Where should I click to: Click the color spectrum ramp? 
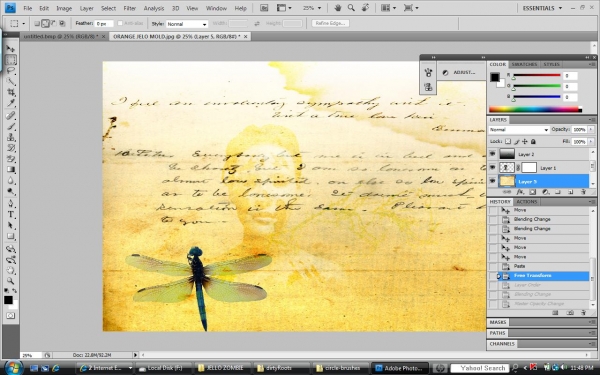(535, 109)
